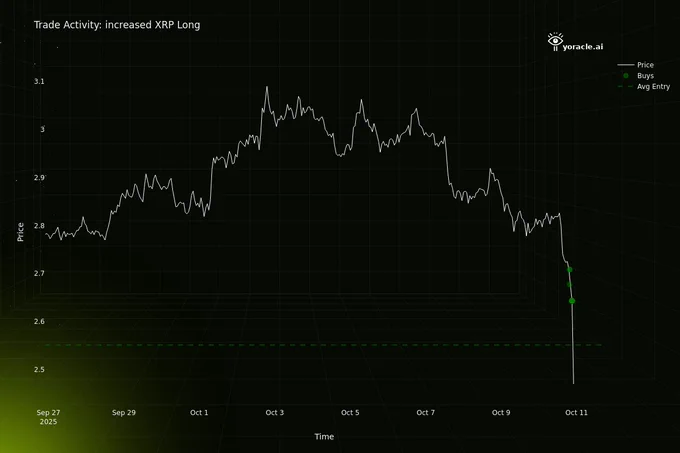Image resolution: width=680 pixels, height=453 pixels.
Task: Click the lowest green buy marker
Action: [x=572, y=301]
